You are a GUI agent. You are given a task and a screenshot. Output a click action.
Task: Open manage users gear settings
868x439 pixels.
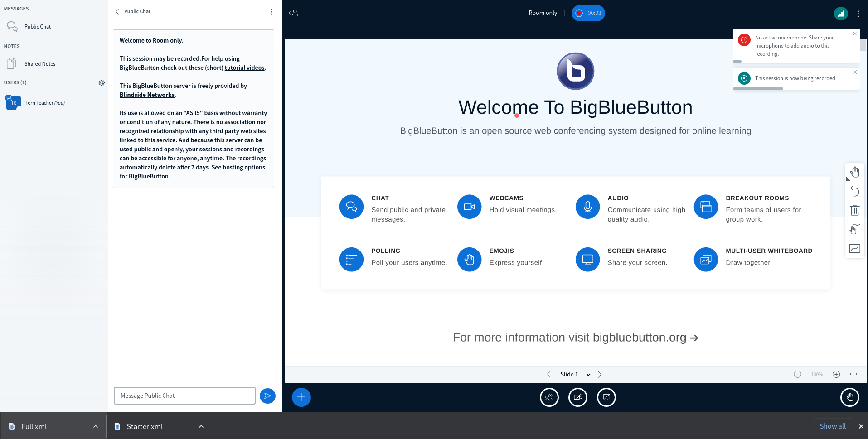[102, 83]
